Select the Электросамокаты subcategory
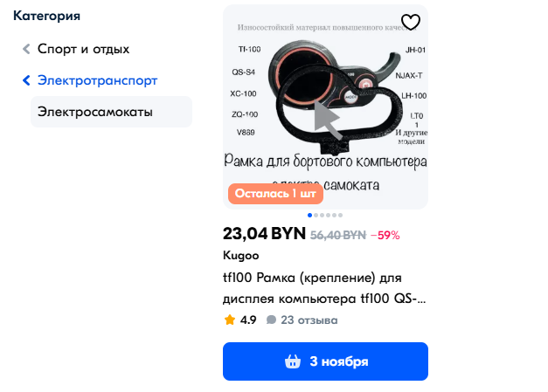Viewport: 548px width, 392px height. click(x=112, y=112)
